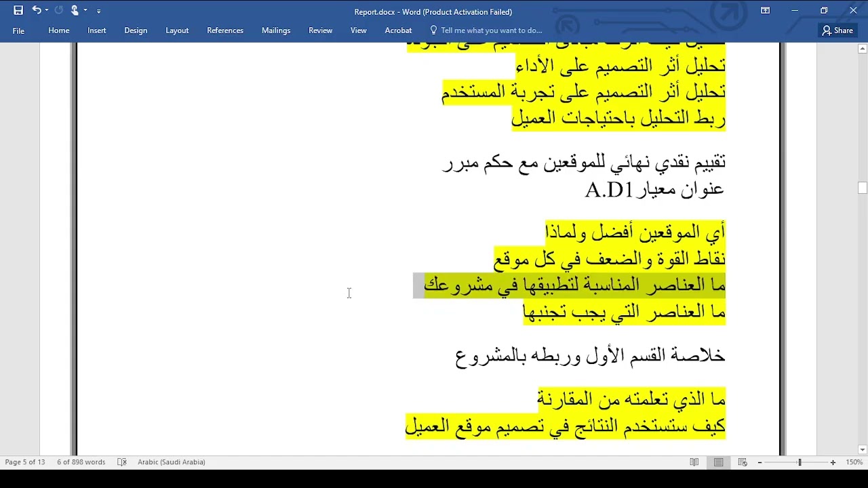Open the References tab
This screenshot has width=868, height=488.
pos(225,30)
